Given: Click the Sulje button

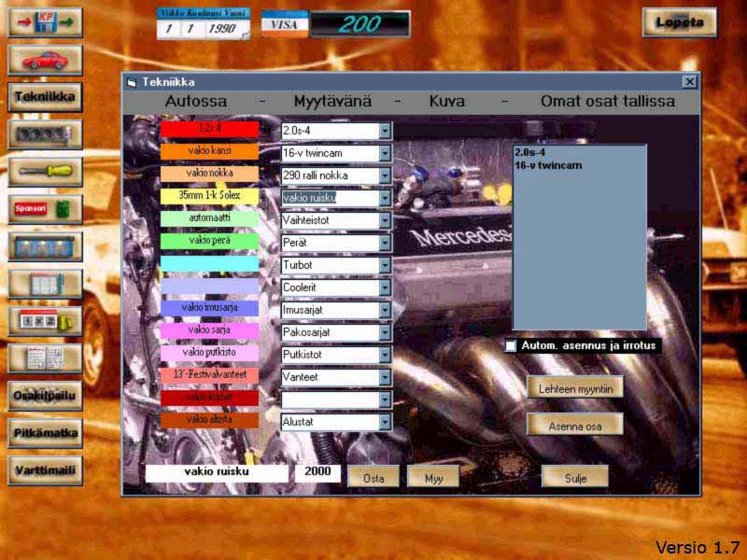Looking at the screenshot, I should pyautogui.click(x=575, y=477).
